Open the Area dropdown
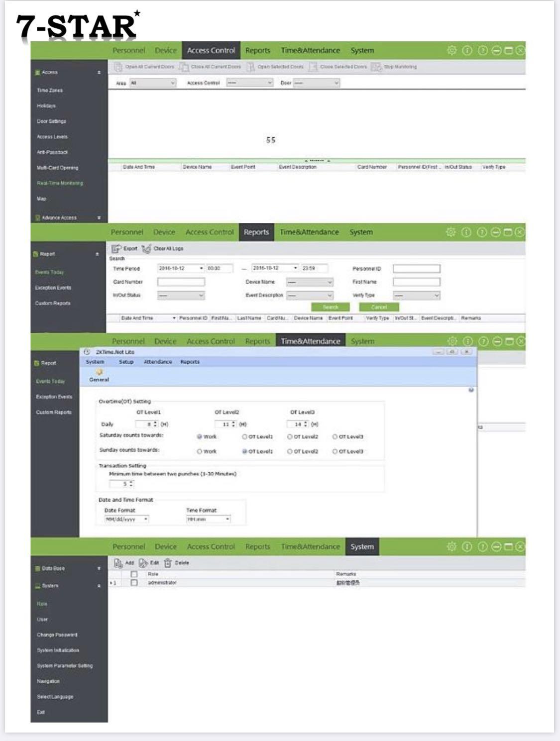The height and width of the screenshot is (741, 560). pyautogui.click(x=152, y=83)
